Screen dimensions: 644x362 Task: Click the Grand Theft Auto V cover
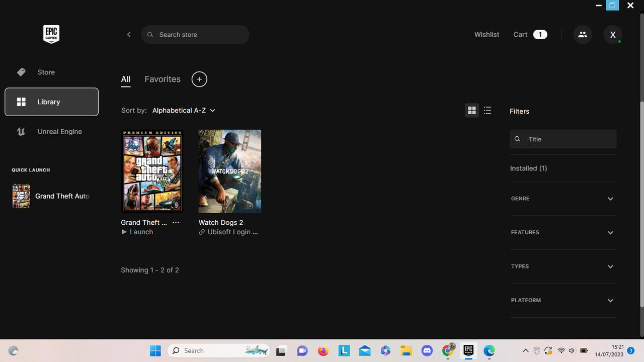pyautogui.click(x=152, y=171)
